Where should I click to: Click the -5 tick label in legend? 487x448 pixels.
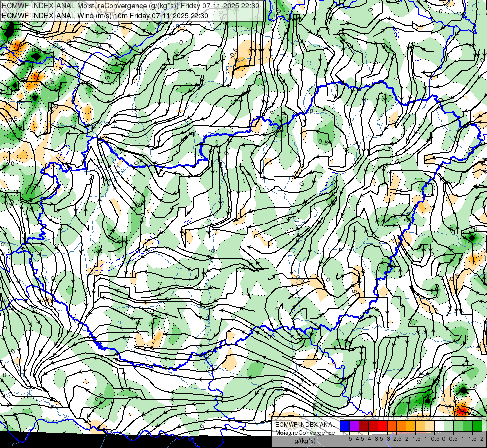coord(349,439)
